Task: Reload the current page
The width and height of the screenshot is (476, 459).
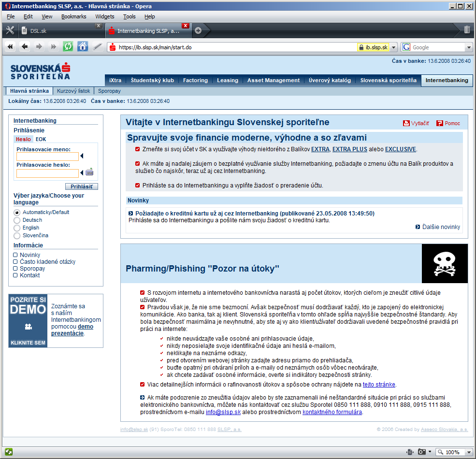Action: tap(68, 47)
